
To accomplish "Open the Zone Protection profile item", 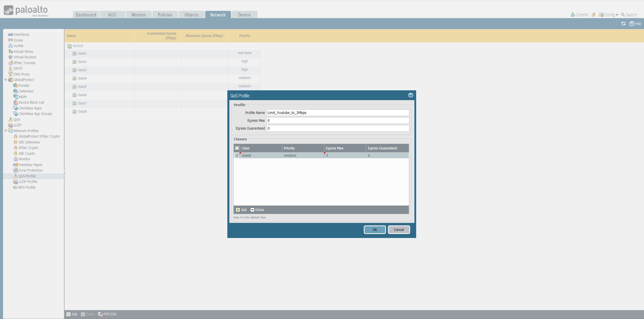I will pyautogui.click(x=30, y=170).
